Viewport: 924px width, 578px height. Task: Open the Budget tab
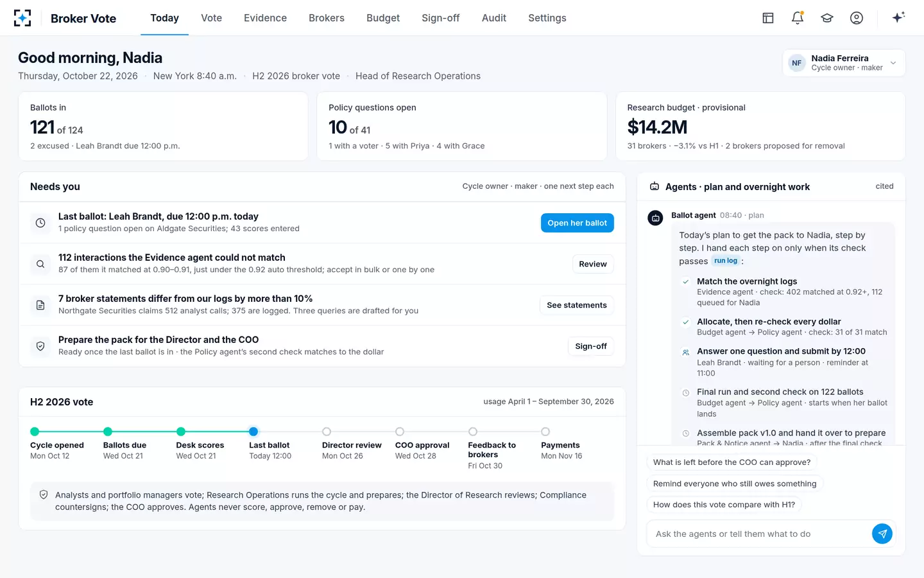click(x=383, y=18)
